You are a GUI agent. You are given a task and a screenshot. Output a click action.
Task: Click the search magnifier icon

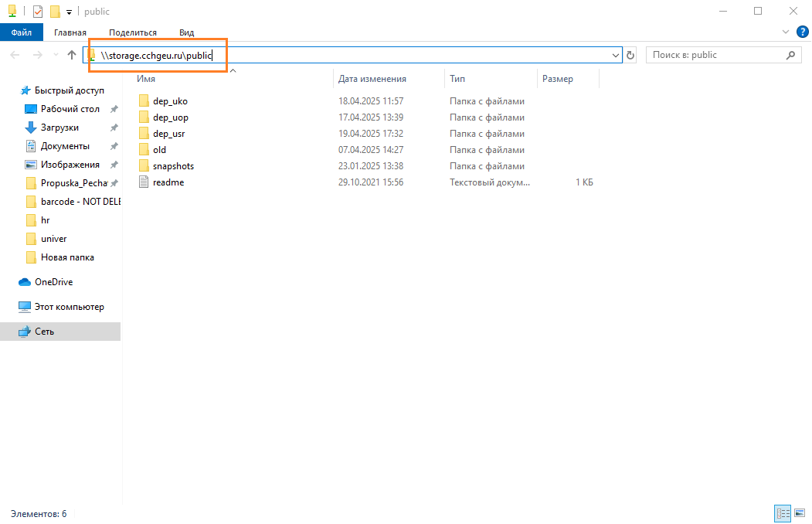coord(790,55)
